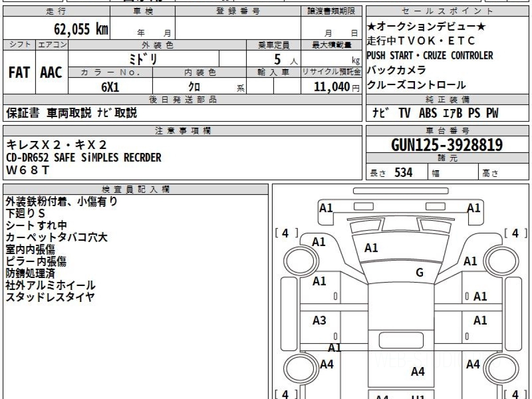The height and width of the screenshot is (399, 532).
Task: Select the シートすれ中 inspector note
Action: 36,226
